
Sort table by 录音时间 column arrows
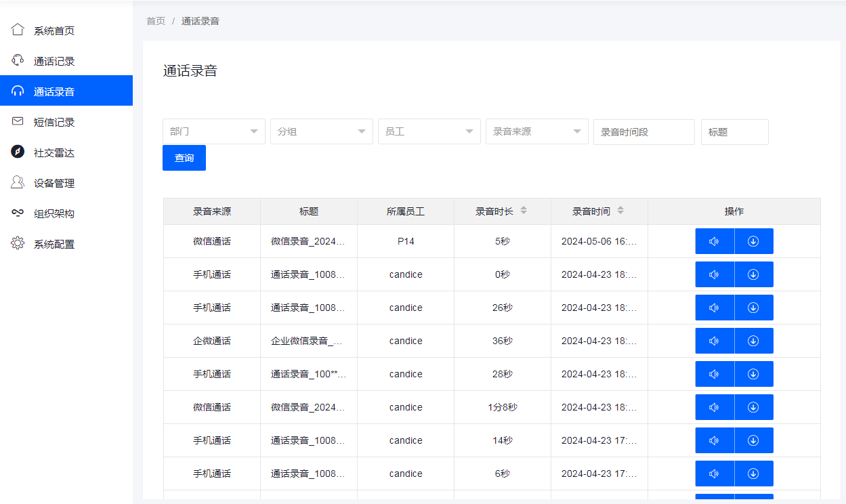(x=620, y=211)
